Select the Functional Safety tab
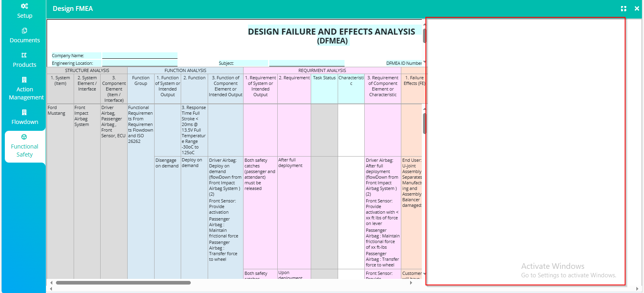644x293 pixels. click(x=25, y=146)
